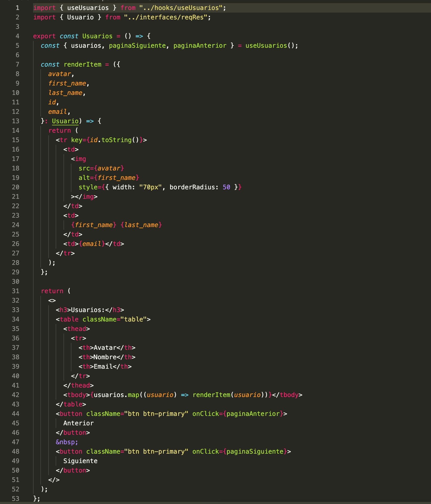The width and height of the screenshot is (431, 504).
Task: Click the "../interfaces/reqRes" import path
Action: pyautogui.click(x=166, y=17)
